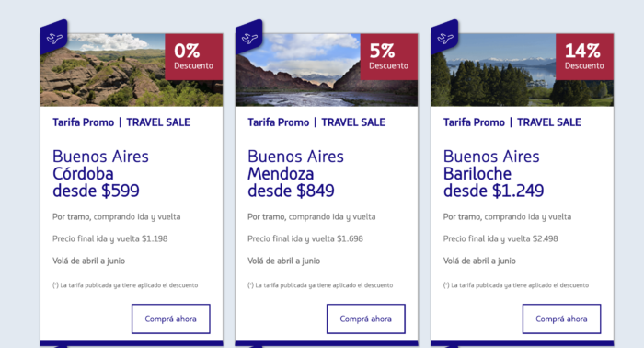Click the airplane icon on Bariloche card
The image size is (644, 348).
coord(444,39)
